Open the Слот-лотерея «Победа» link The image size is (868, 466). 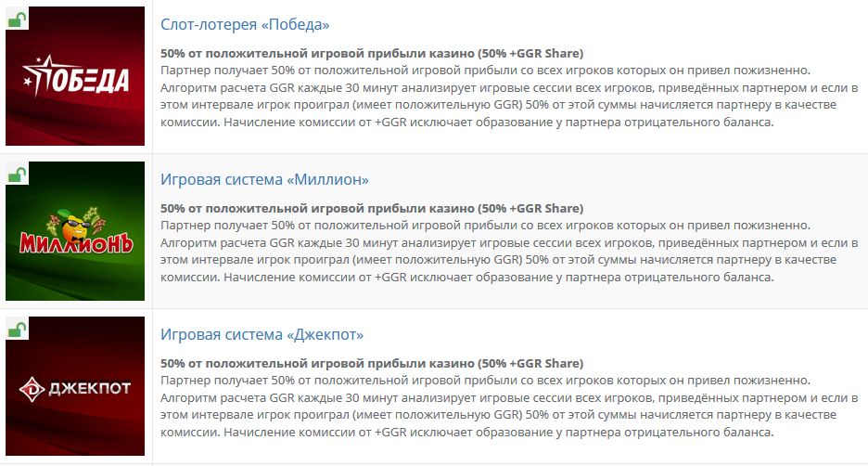click(245, 24)
